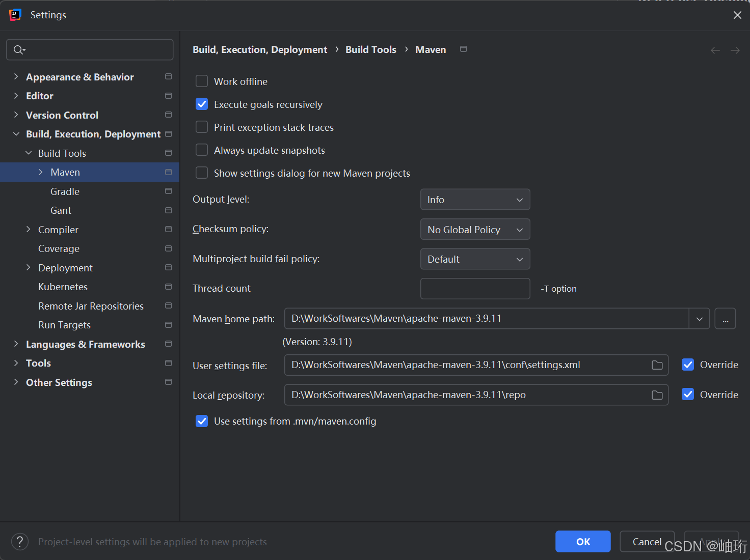Browse for the local repository via folder icon

657,395
